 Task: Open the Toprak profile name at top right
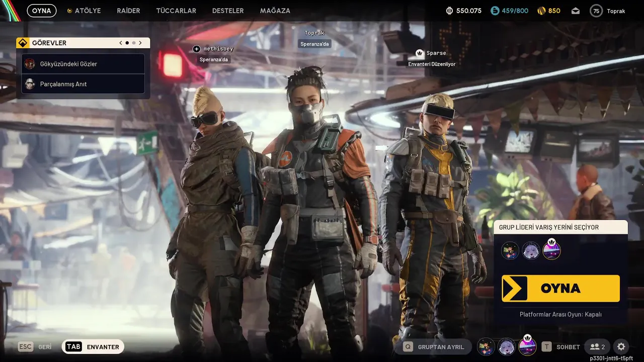point(616,11)
